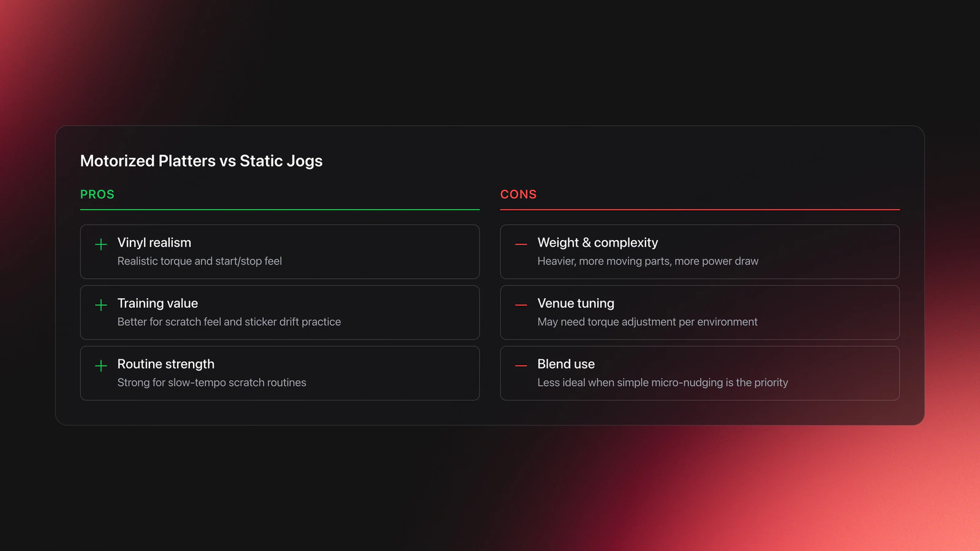Open the Venue tuning card title
The image size is (980, 551).
click(x=576, y=303)
